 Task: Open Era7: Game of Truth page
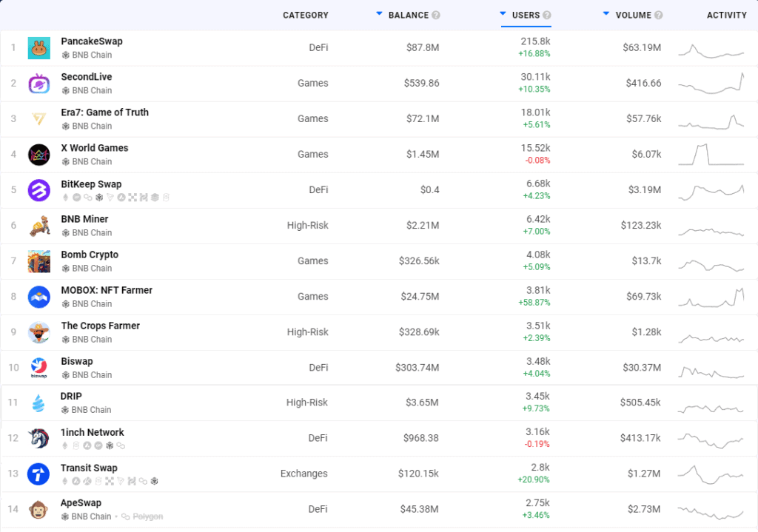coord(105,112)
